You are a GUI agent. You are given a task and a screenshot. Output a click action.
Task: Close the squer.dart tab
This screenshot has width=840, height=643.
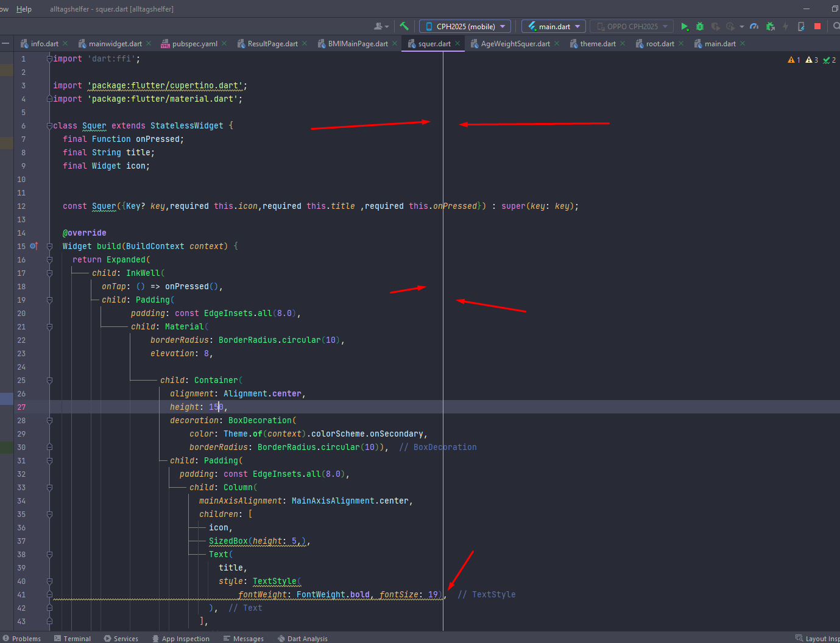pyautogui.click(x=457, y=43)
